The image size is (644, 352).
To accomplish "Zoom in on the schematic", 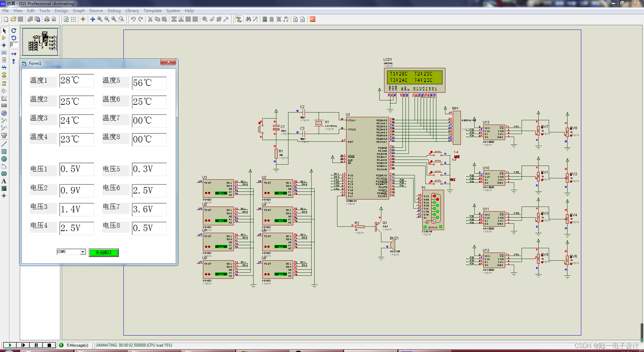I will [100, 19].
